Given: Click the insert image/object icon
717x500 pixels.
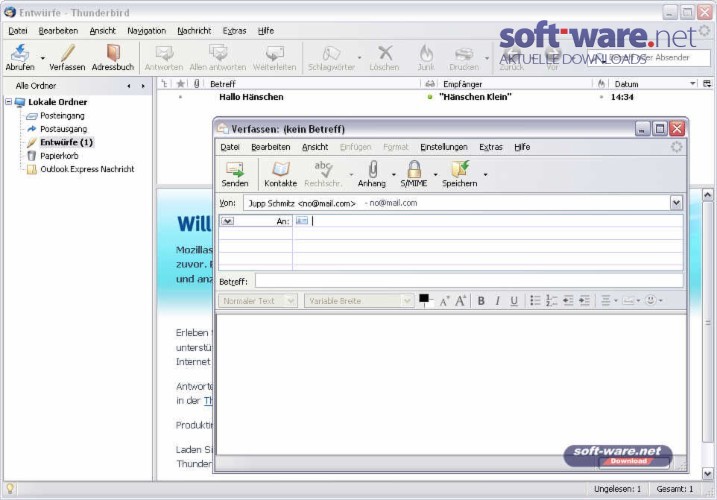Looking at the screenshot, I should 629,301.
